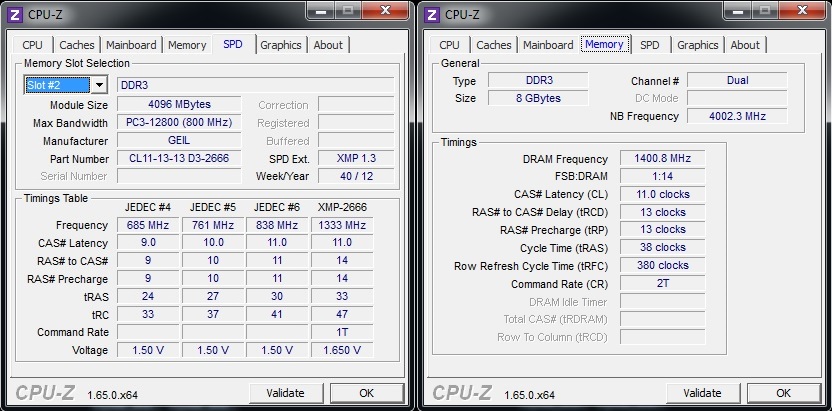This screenshot has width=832, height=411.
Task: Open the Slot #2 dropdown arrow
Action: [x=99, y=85]
